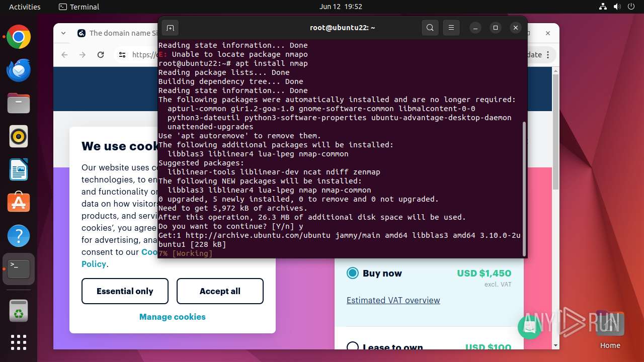
Task: Open LibreOffice Writer from dock
Action: tap(19, 170)
